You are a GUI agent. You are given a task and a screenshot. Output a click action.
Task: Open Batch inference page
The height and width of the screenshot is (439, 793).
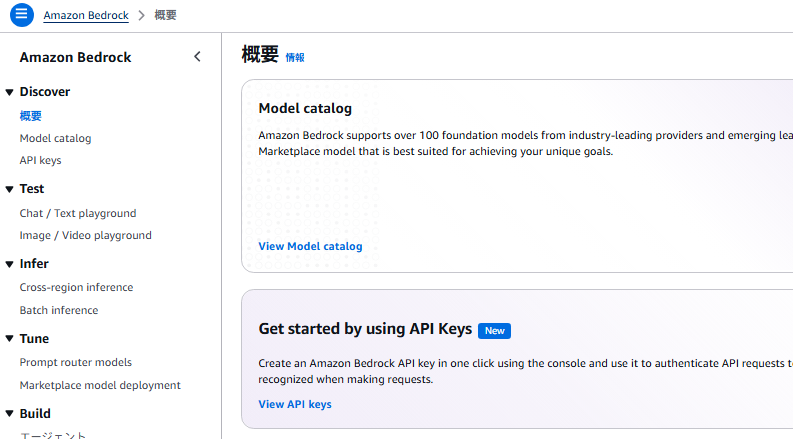(x=59, y=310)
